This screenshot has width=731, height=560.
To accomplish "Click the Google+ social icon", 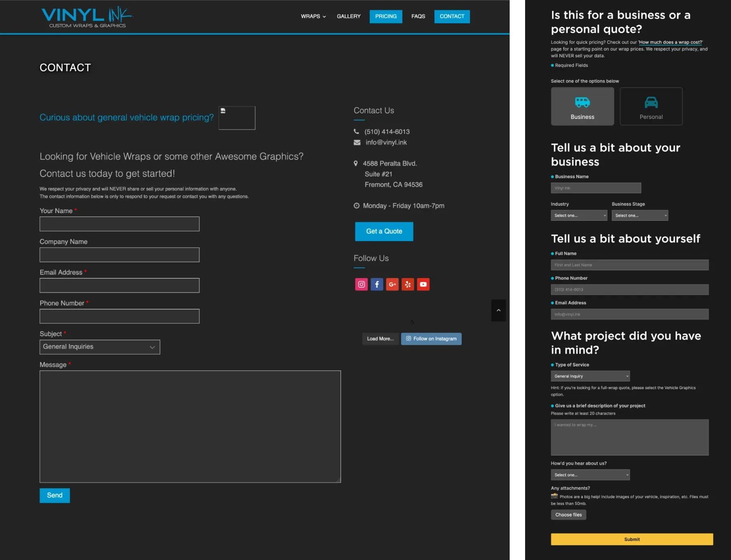I will coord(392,284).
